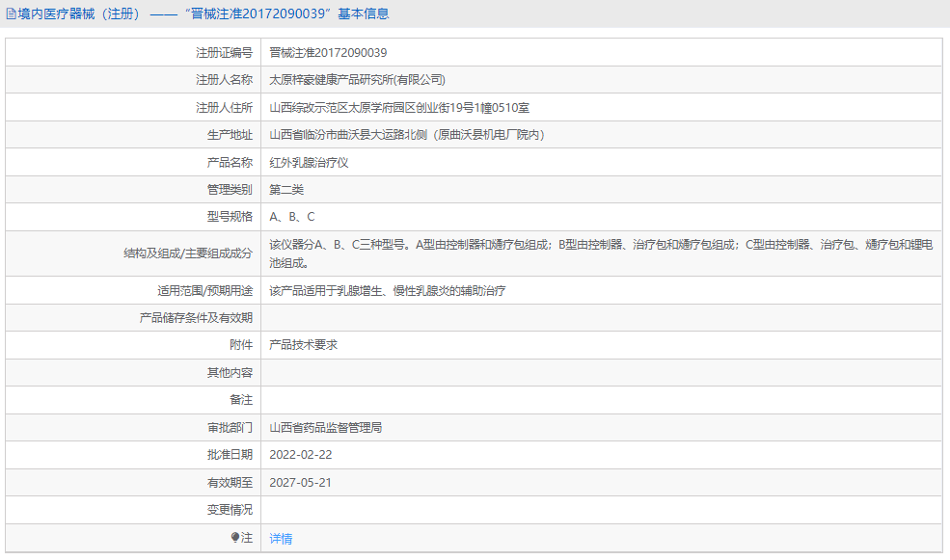This screenshot has width=950, height=560.
Task: Click the 适用范围/预期用途 label
Action: pyautogui.click(x=204, y=290)
